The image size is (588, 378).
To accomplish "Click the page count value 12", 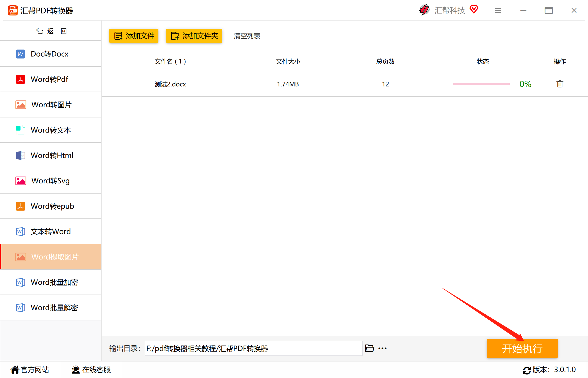I will click(385, 84).
